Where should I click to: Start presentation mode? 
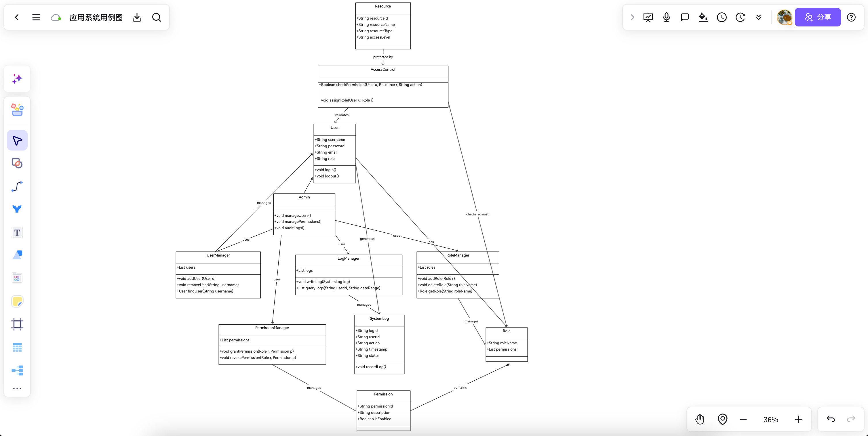pyautogui.click(x=648, y=17)
